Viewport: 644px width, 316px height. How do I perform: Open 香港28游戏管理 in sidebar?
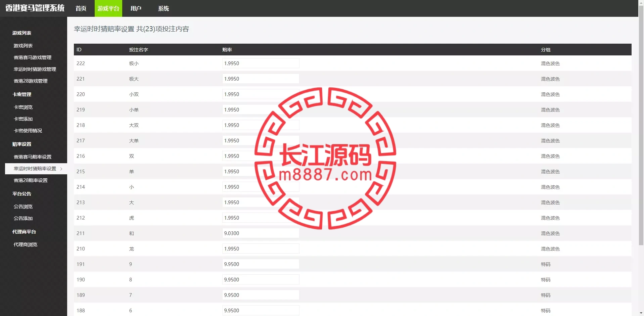[31, 81]
